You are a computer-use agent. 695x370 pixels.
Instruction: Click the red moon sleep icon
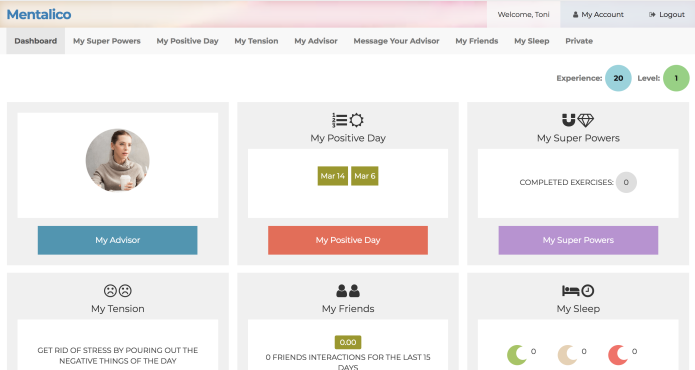(x=618, y=355)
